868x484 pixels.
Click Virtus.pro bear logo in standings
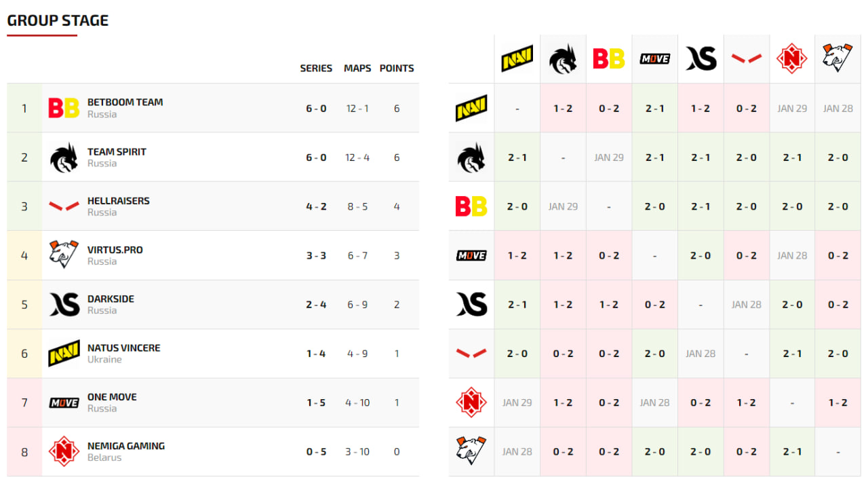coord(64,255)
